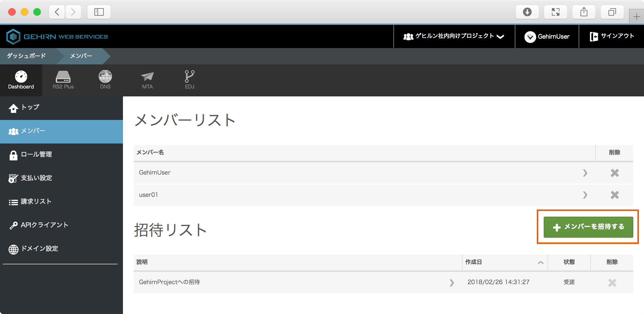Go to ダッシュボード breadcrumb

coord(26,56)
